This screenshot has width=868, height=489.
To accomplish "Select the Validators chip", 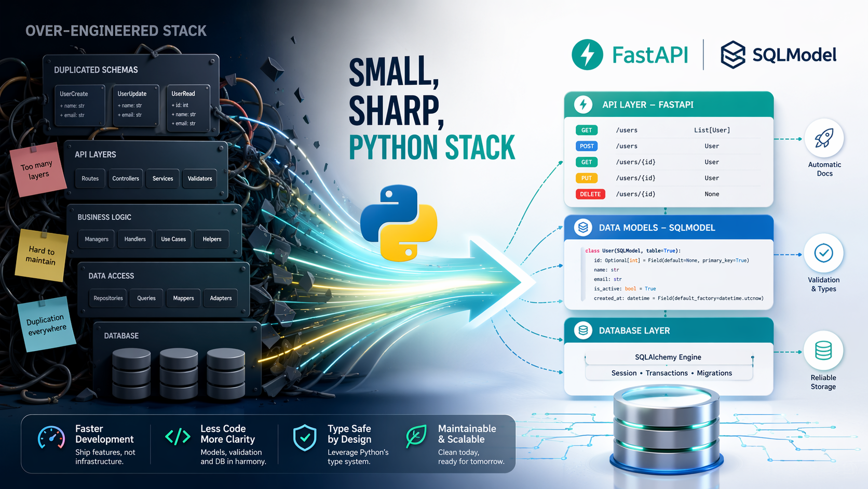I will (200, 179).
